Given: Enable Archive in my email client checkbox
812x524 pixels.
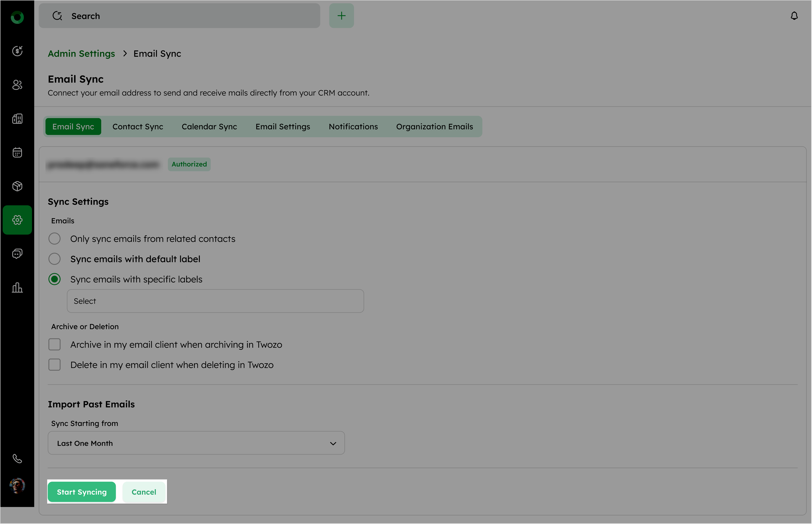Looking at the screenshot, I should pyautogui.click(x=55, y=344).
